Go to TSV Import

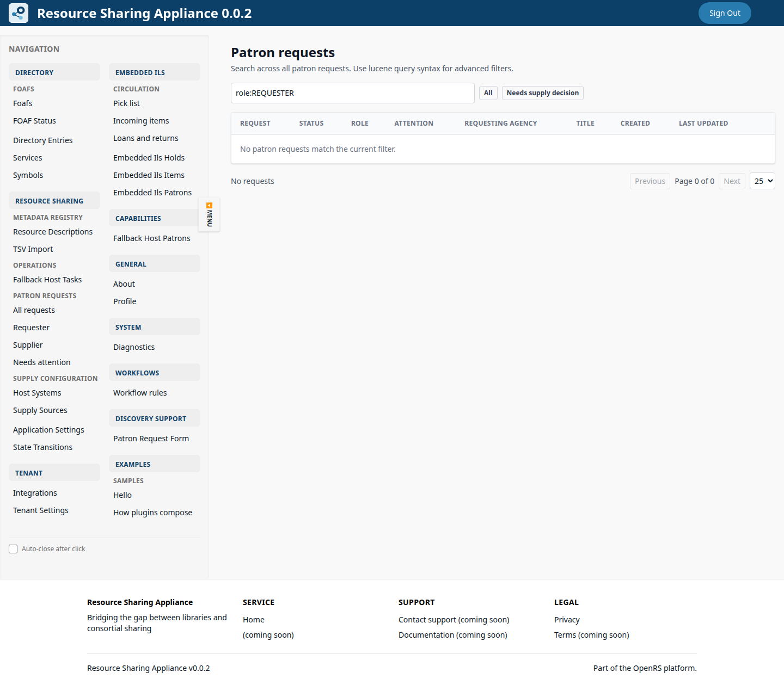(33, 249)
